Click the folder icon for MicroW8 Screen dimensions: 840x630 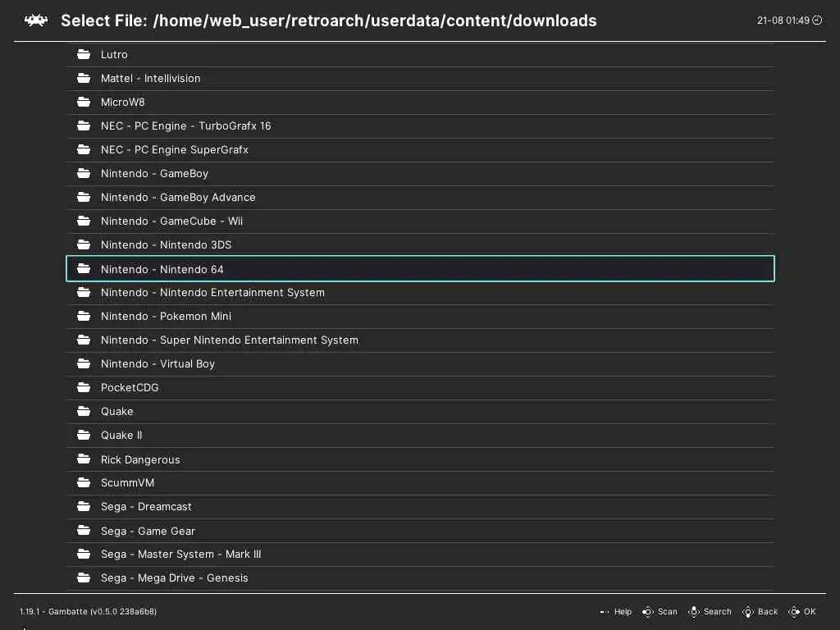click(84, 102)
